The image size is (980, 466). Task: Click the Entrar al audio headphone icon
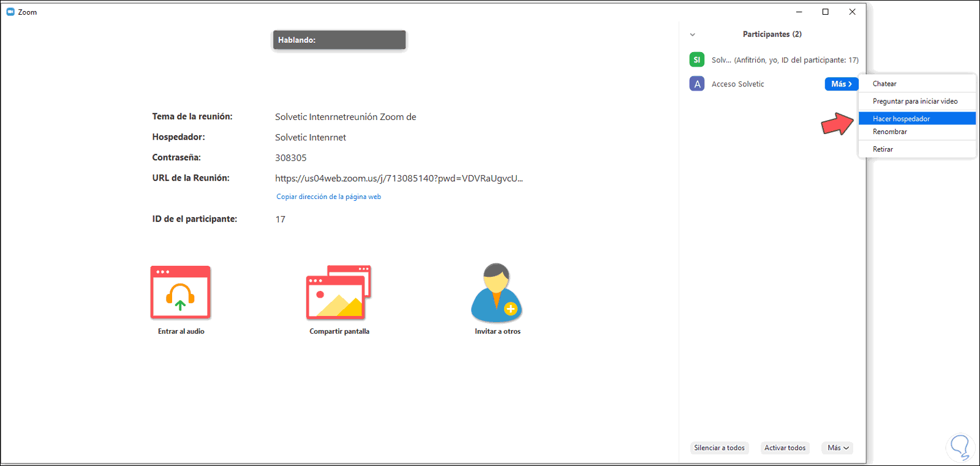coord(181,293)
